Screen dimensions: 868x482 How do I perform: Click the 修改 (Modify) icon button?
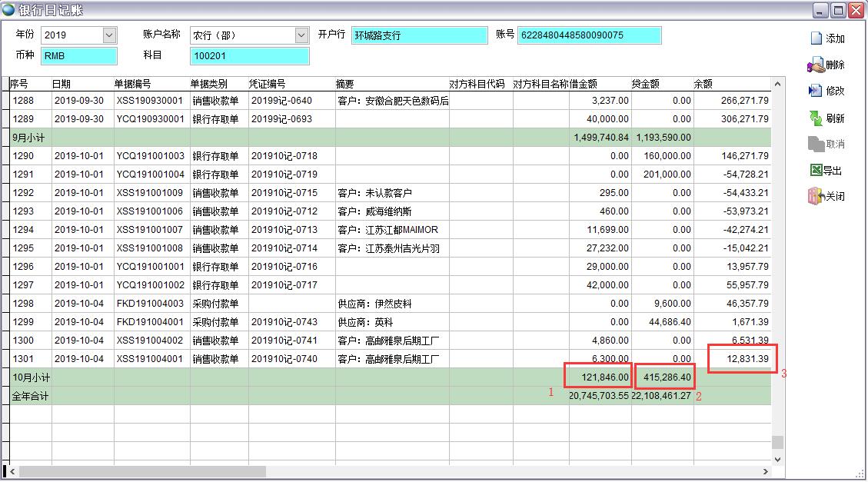pos(816,91)
